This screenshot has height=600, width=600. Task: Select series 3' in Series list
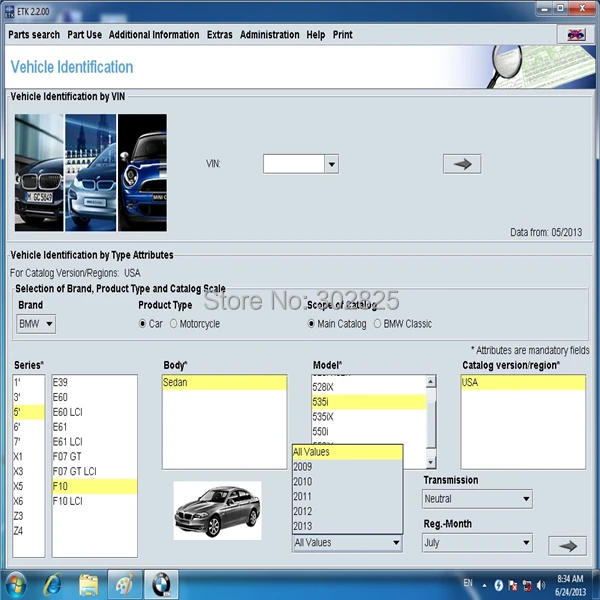click(x=29, y=397)
